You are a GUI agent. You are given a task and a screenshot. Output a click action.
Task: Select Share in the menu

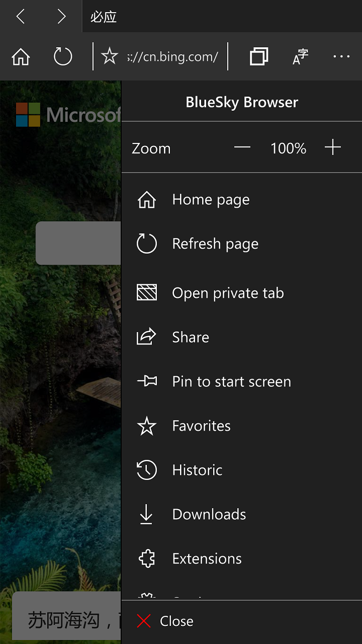pos(190,337)
